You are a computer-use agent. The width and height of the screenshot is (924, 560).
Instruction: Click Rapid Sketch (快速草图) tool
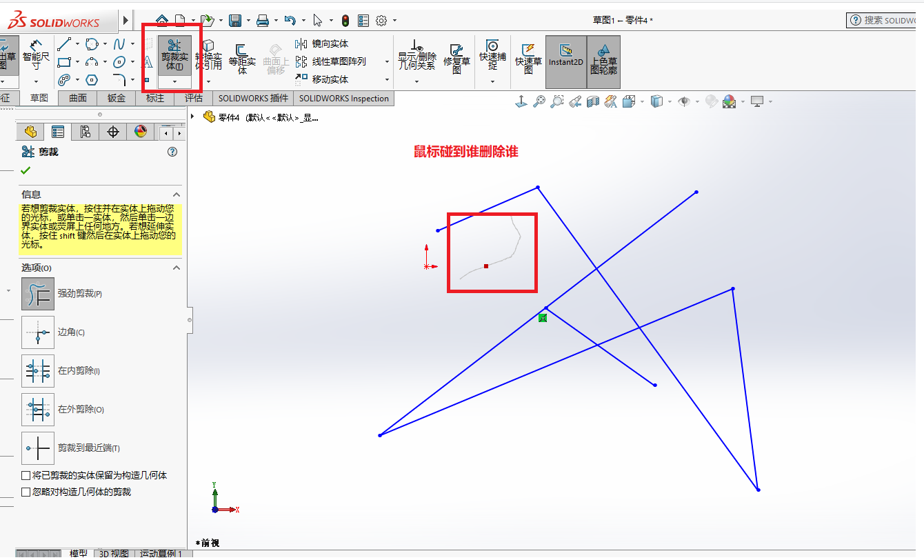click(528, 58)
